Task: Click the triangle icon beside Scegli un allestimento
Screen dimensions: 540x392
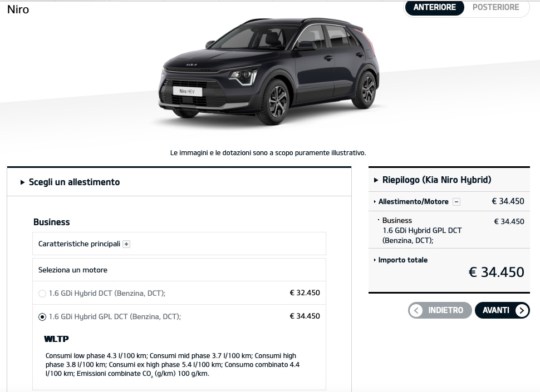Action: click(22, 182)
